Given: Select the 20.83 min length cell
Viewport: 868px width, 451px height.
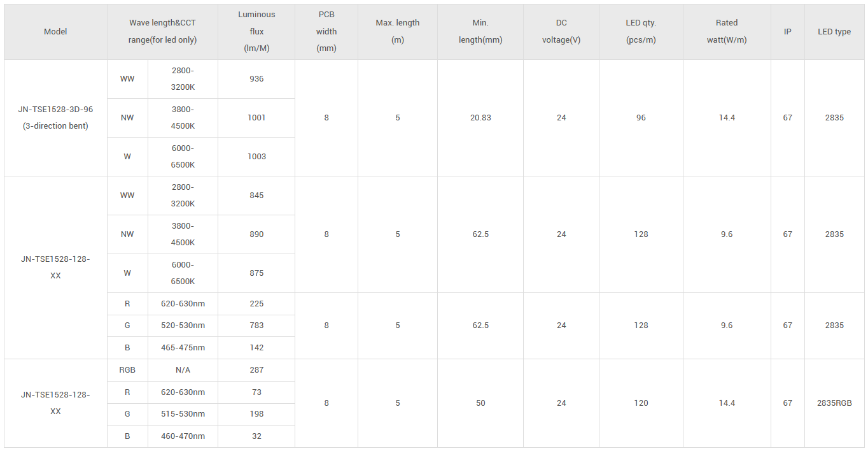Looking at the screenshot, I should pyautogui.click(x=480, y=118).
